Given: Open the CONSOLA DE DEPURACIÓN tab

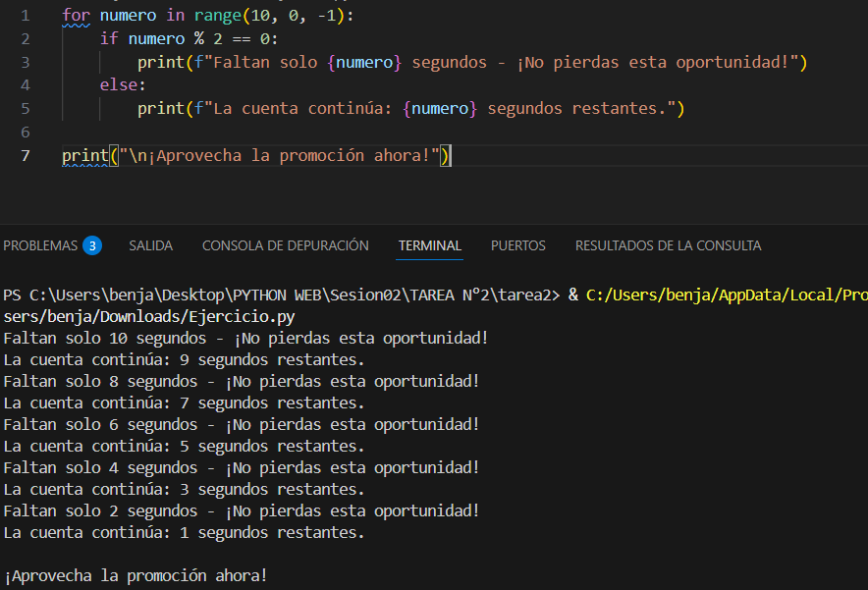Looking at the screenshot, I should [285, 245].
